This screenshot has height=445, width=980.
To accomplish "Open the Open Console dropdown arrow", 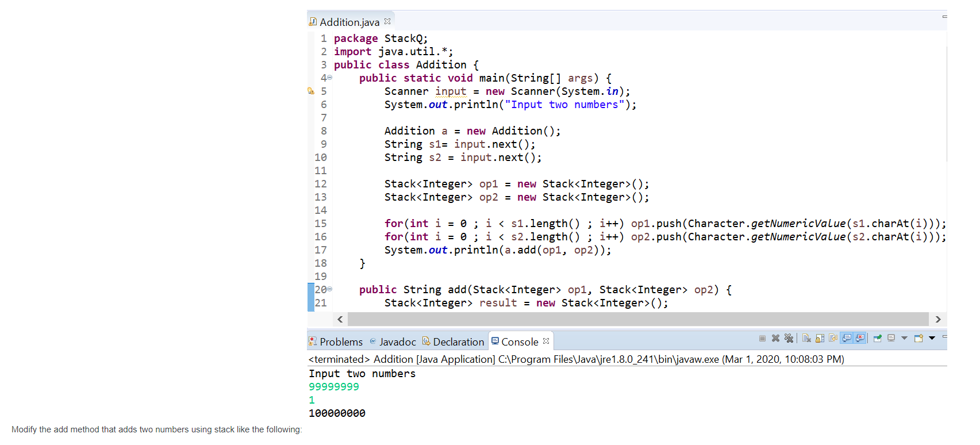I will click(x=932, y=338).
